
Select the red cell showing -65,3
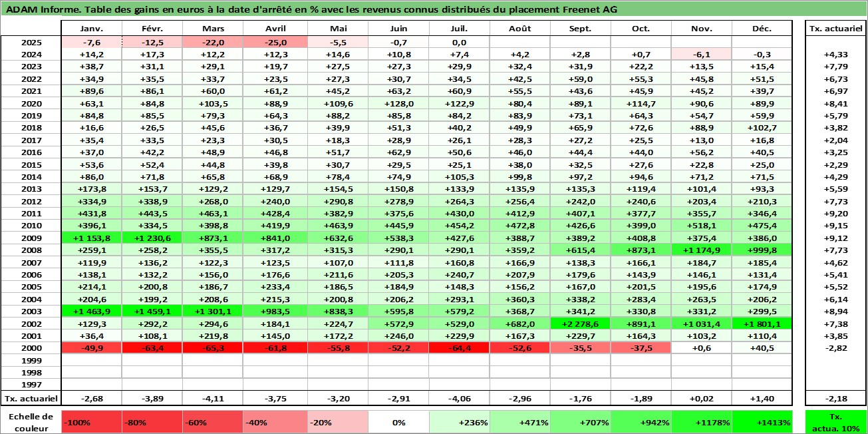click(213, 347)
